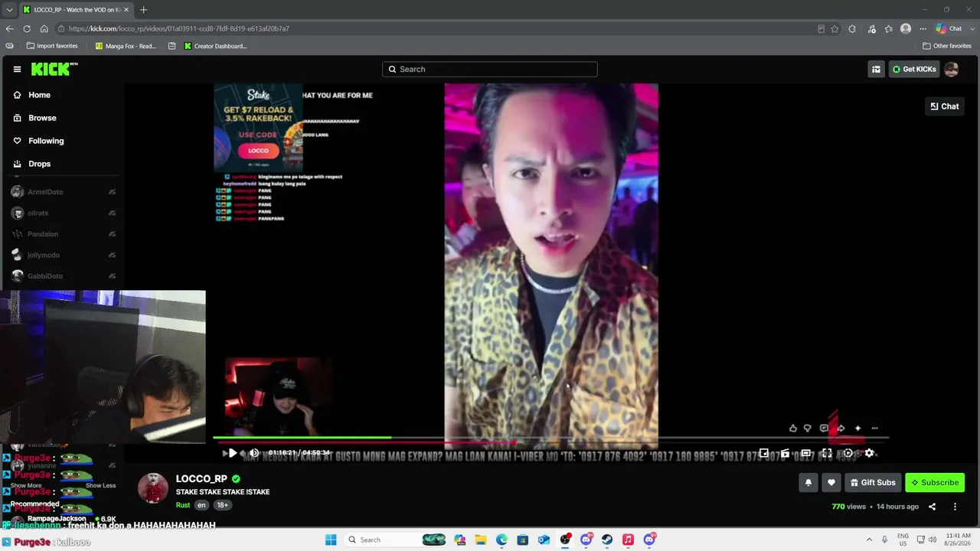Viewport: 980px width, 551px height.
Task: Like the clip with thumbs up
Action: point(793,429)
